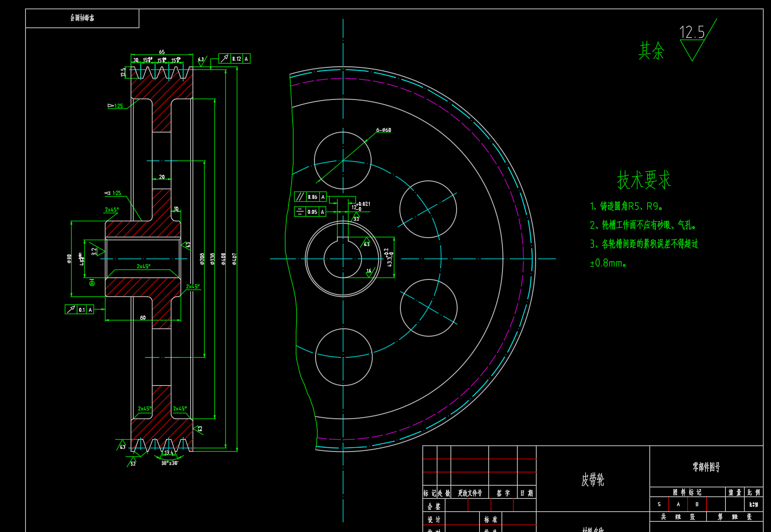Viewport: 771px width, 532px height.
Task: Click the 65 width dimension at top
Action: point(162,52)
